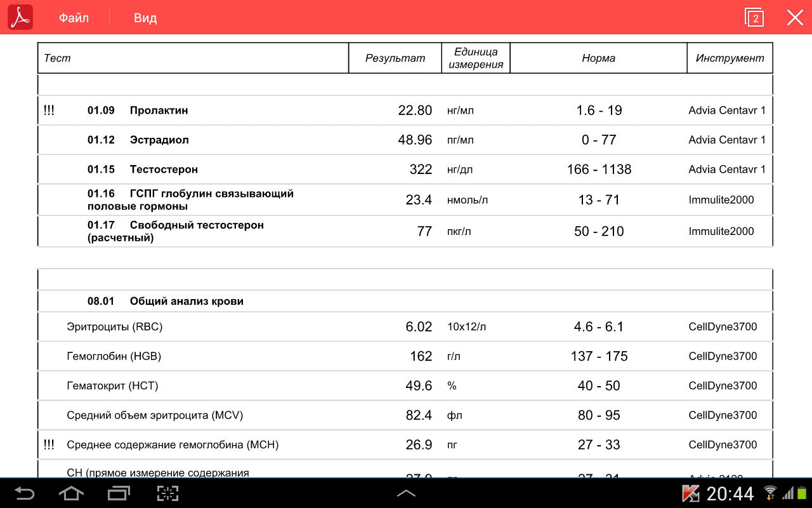
Task: Tap the warning marks beside MCH row
Action: pyautogui.click(x=49, y=444)
